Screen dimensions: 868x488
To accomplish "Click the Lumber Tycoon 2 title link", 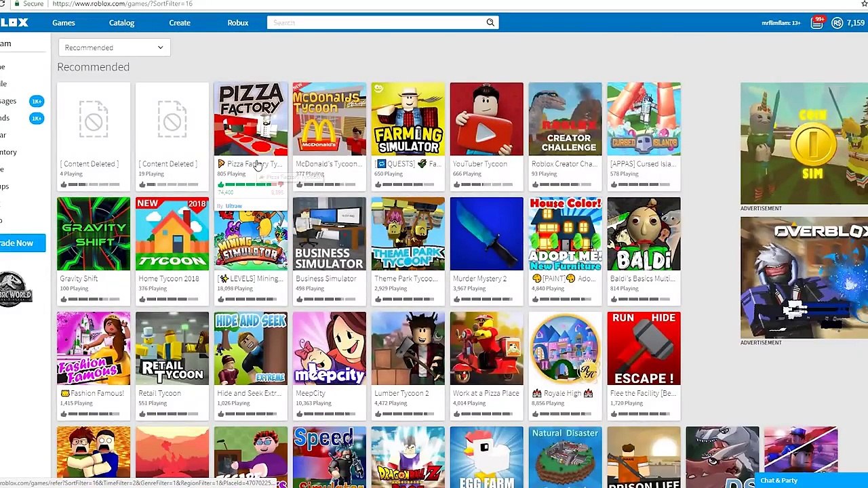I will point(401,393).
